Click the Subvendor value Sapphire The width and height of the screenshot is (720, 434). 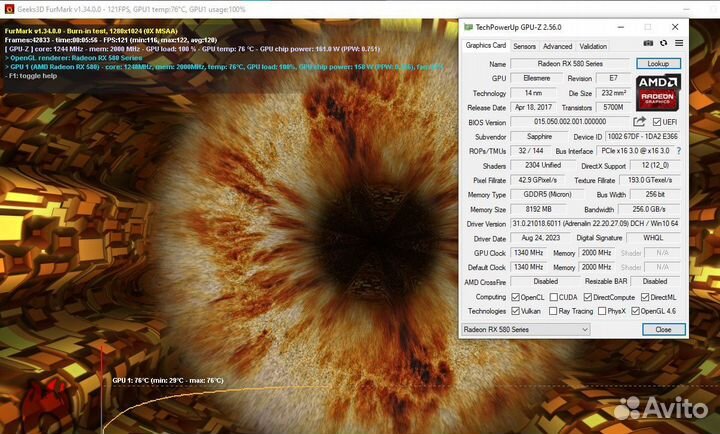pos(539,136)
